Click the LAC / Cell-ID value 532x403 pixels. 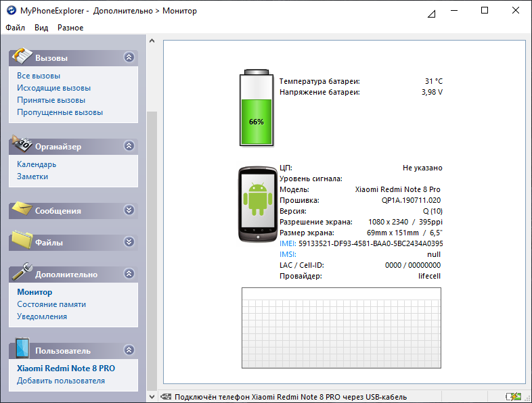pyautogui.click(x=413, y=265)
